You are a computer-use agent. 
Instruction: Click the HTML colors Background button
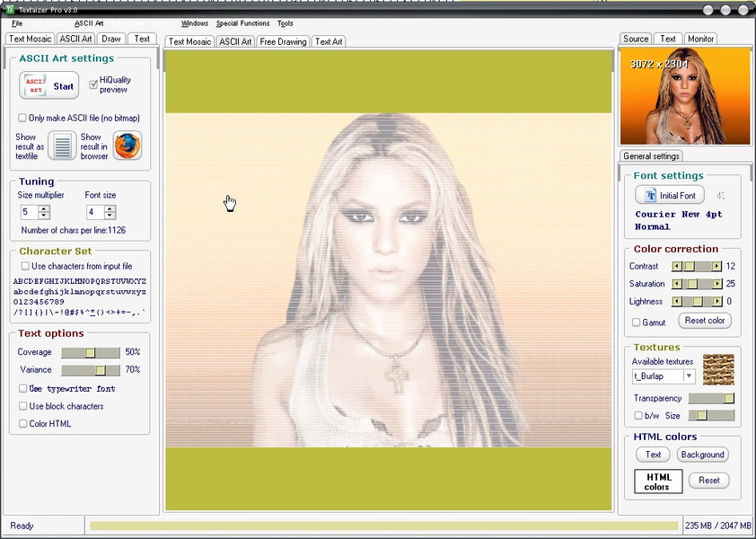coord(702,455)
